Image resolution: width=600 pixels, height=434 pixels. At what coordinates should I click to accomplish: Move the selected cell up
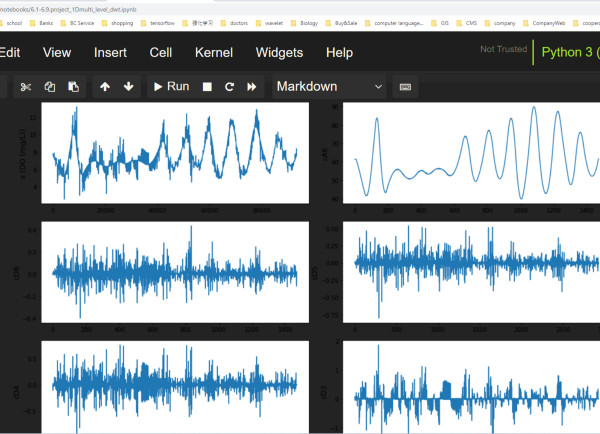pyautogui.click(x=105, y=87)
